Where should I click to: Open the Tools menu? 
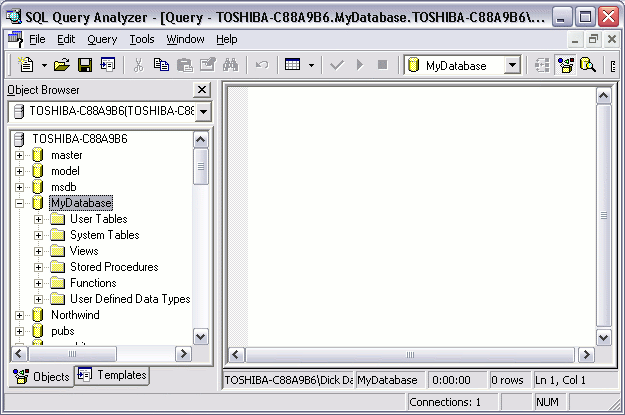point(142,39)
